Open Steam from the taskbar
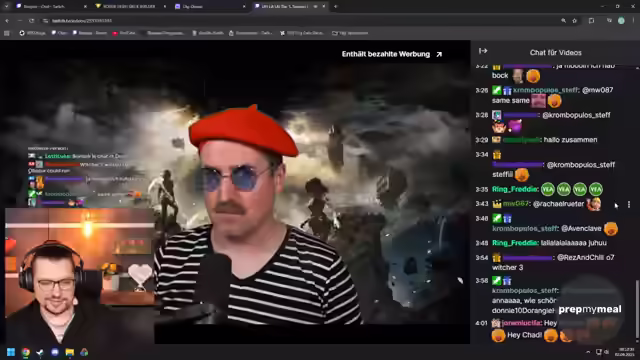The width and height of the screenshot is (640, 360). pyautogui.click(x=40, y=352)
